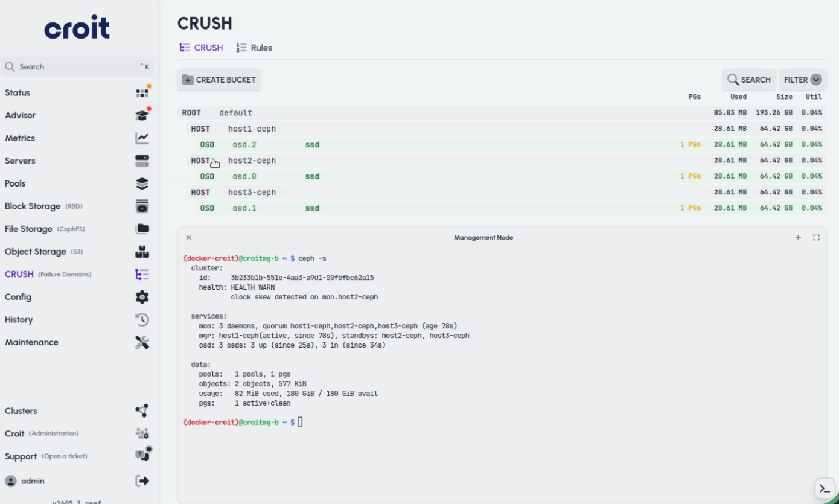Image resolution: width=839 pixels, height=504 pixels.
Task: Open the Advisor graduation cap icon
Action: point(142,115)
